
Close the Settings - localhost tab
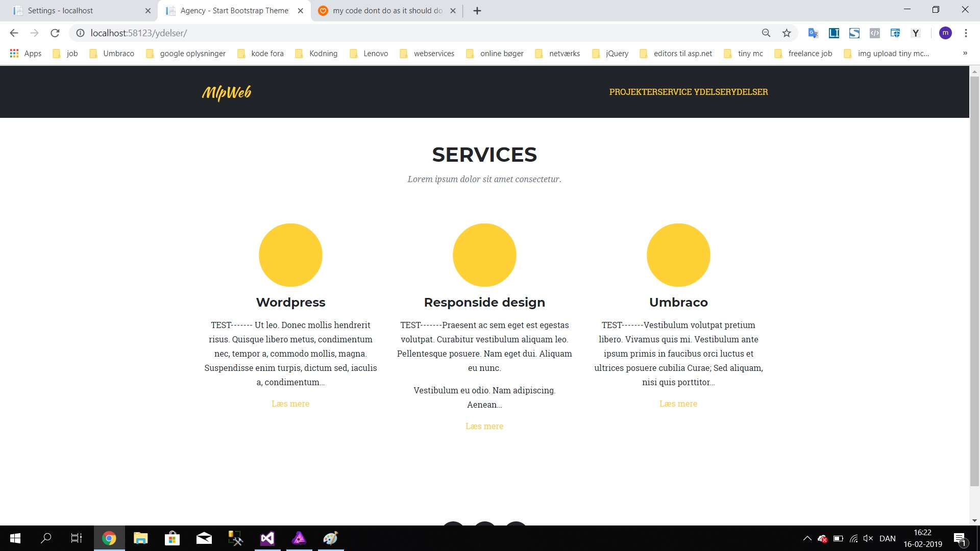(148, 11)
